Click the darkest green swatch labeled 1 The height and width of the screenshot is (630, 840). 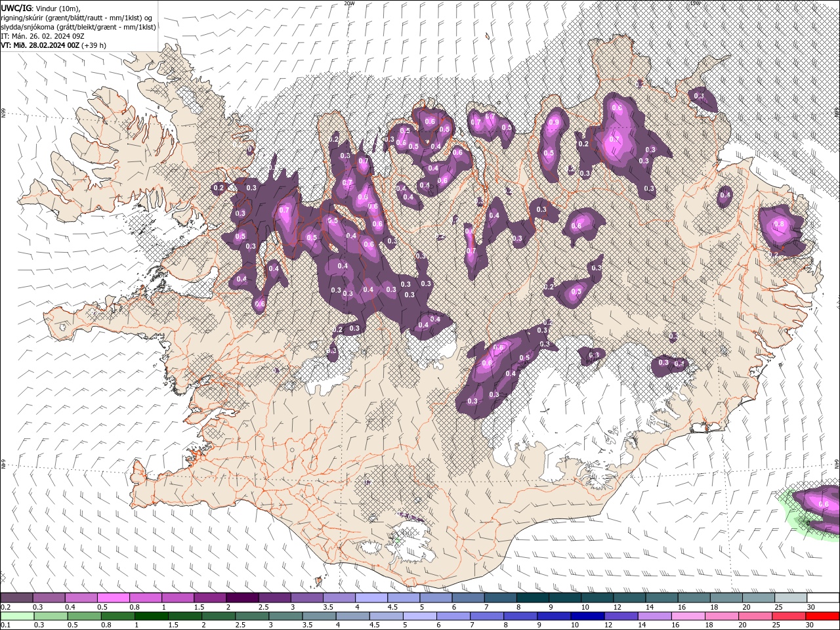point(152,616)
